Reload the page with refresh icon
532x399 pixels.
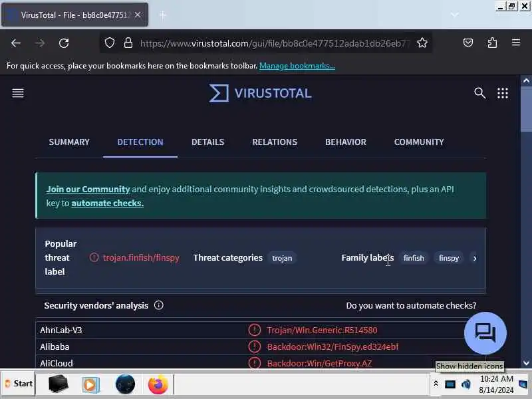click(x=64, y=43)
